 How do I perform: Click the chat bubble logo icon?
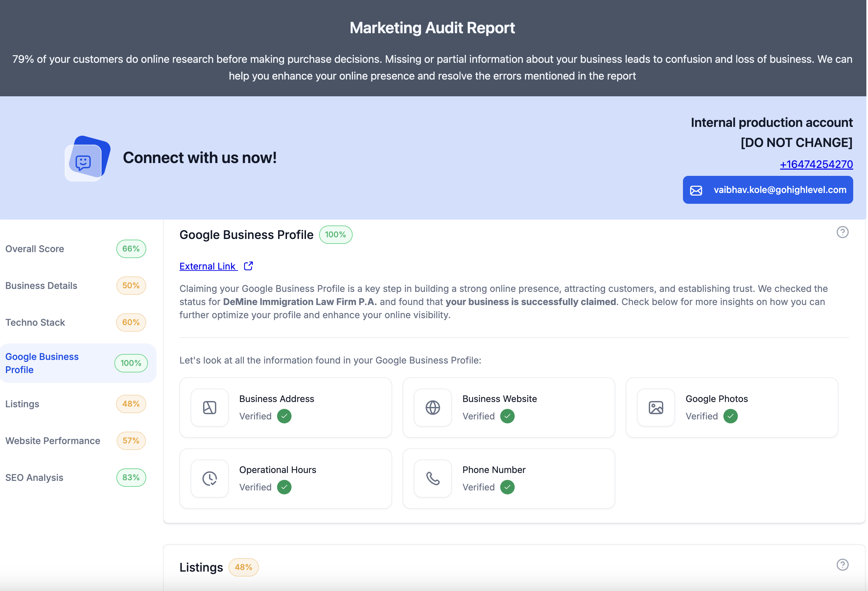[84, 162]
